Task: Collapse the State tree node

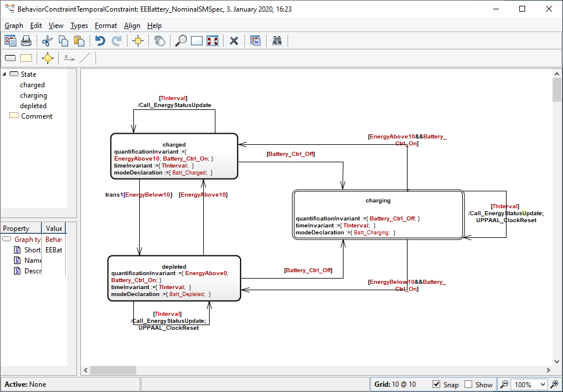Action: [5, 74]
